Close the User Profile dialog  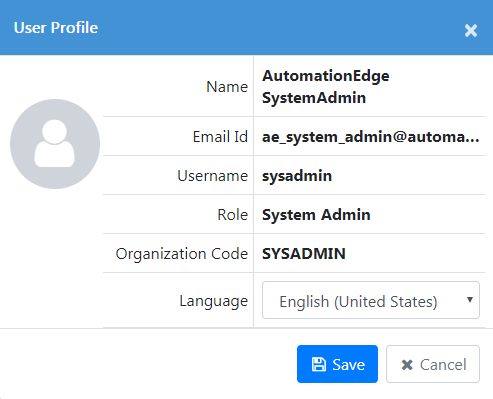point(471,31)
